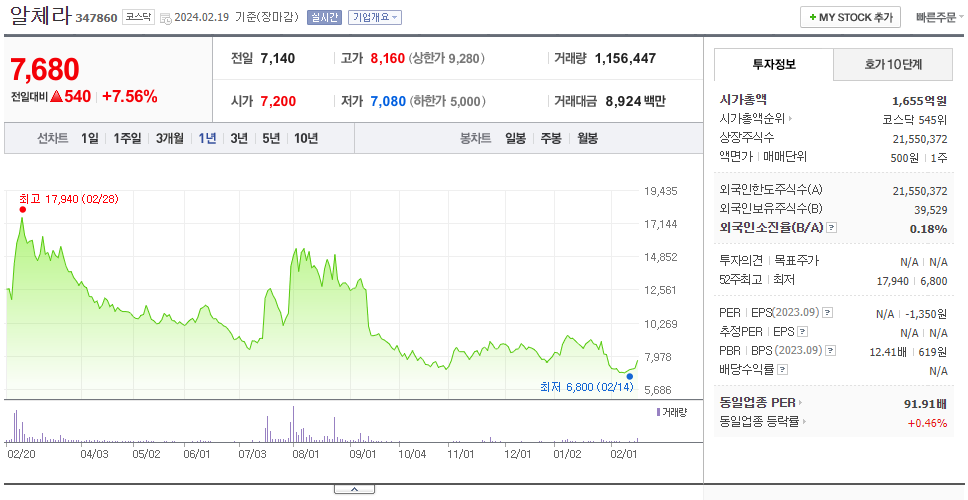Click the EPS value -1,350원
Screen dimensions: 968x500
[x=926, y=314]
